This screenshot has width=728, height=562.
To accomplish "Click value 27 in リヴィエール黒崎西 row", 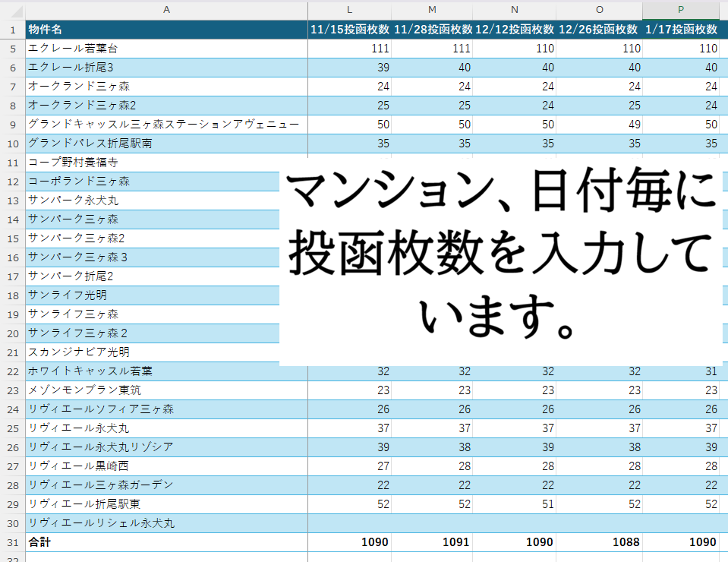I will pos(350,466).
